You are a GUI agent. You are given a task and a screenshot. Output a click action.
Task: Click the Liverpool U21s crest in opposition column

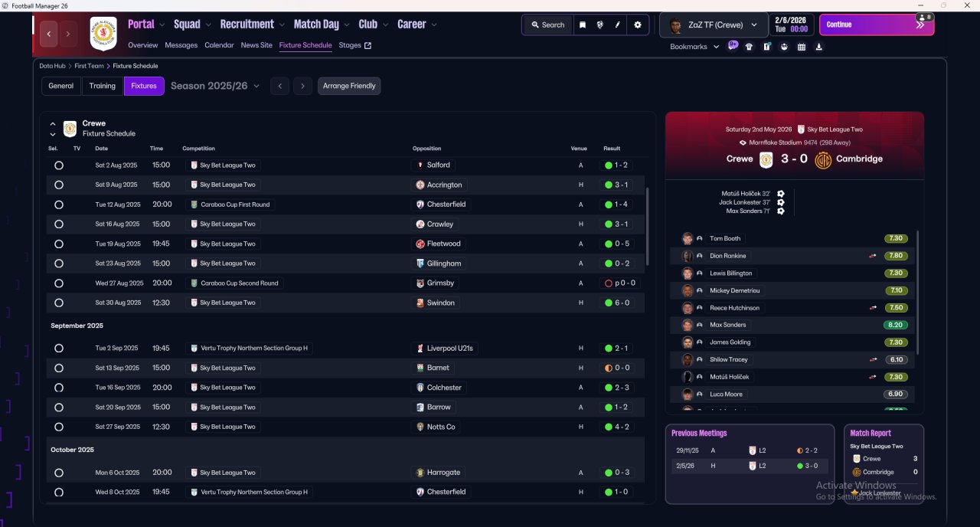[x=420, y=348]
